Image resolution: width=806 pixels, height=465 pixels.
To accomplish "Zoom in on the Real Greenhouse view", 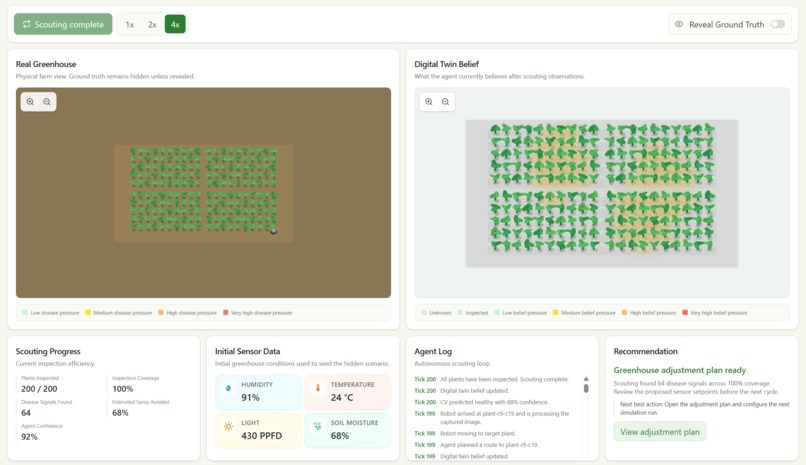I will (x=30, y=102).
